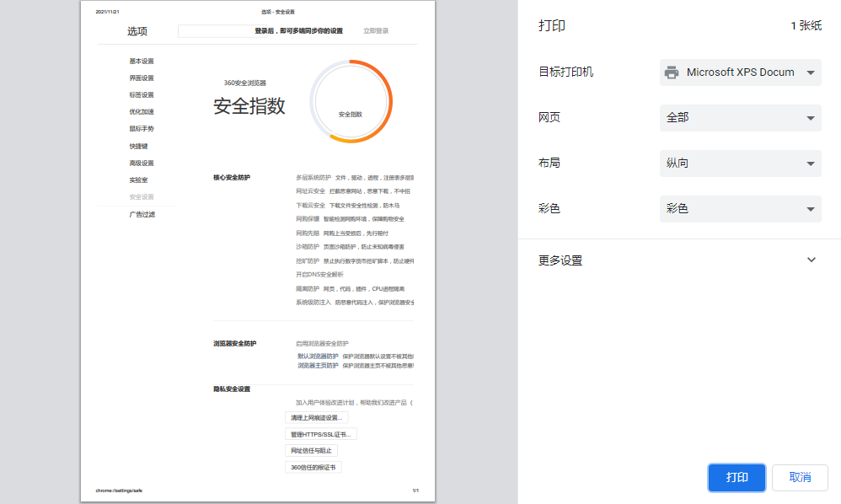Click 高级设置 in the preview sidebar
Image resolution: width=841 pixels, height=504 pixels.
142,163
